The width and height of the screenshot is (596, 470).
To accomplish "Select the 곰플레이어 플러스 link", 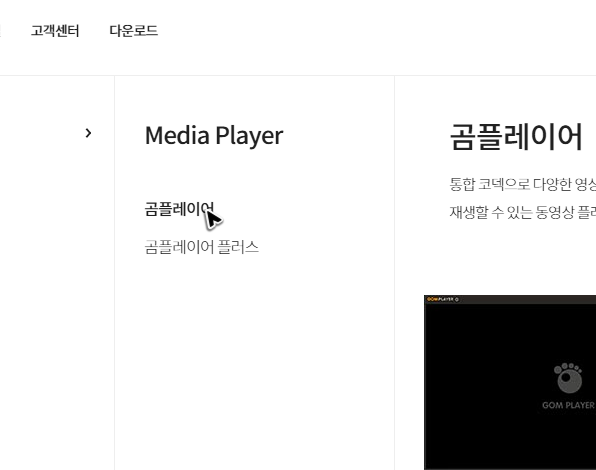I will coord(201,247).
